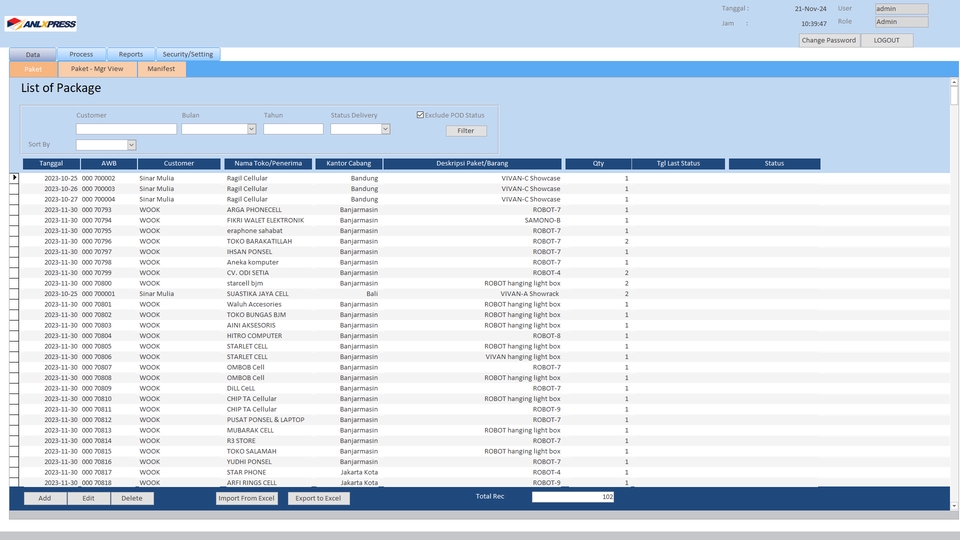Click the cell SUASTIKA JAYA CELL
This screenshot has width=960, height=540.
coord(257,294)
